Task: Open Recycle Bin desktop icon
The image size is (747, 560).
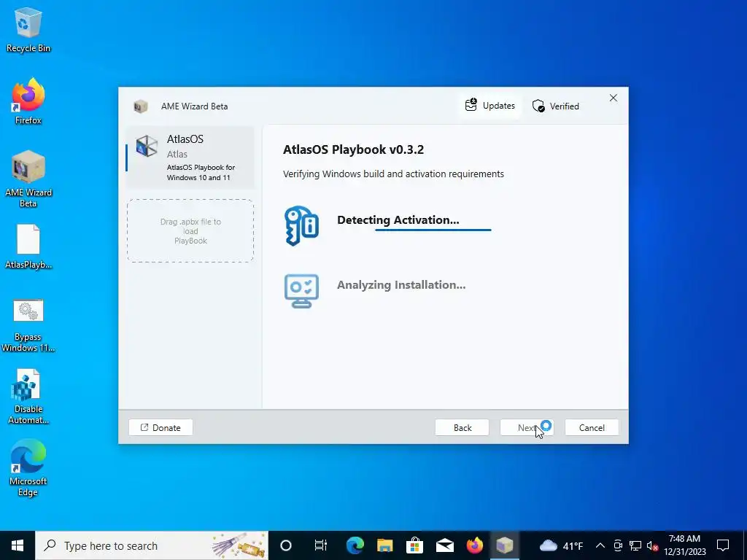Action: click(x=28, y=29)
